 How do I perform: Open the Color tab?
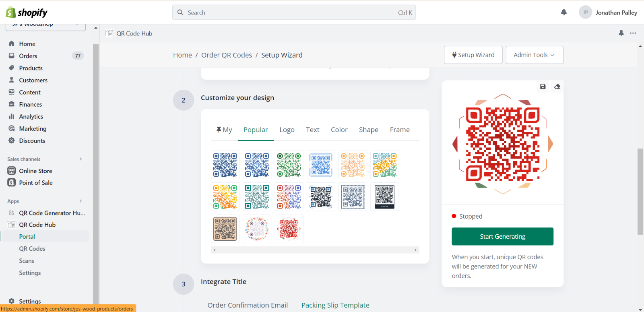tap(339, 130)
